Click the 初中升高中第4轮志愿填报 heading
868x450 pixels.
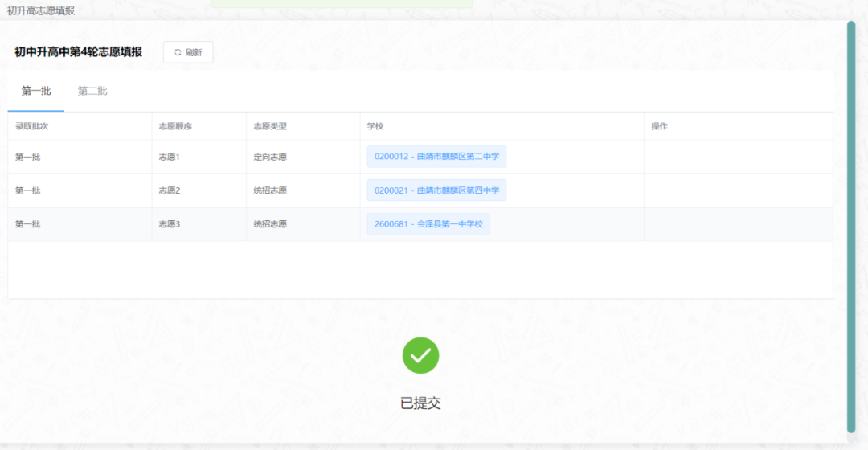click(78, 52)
